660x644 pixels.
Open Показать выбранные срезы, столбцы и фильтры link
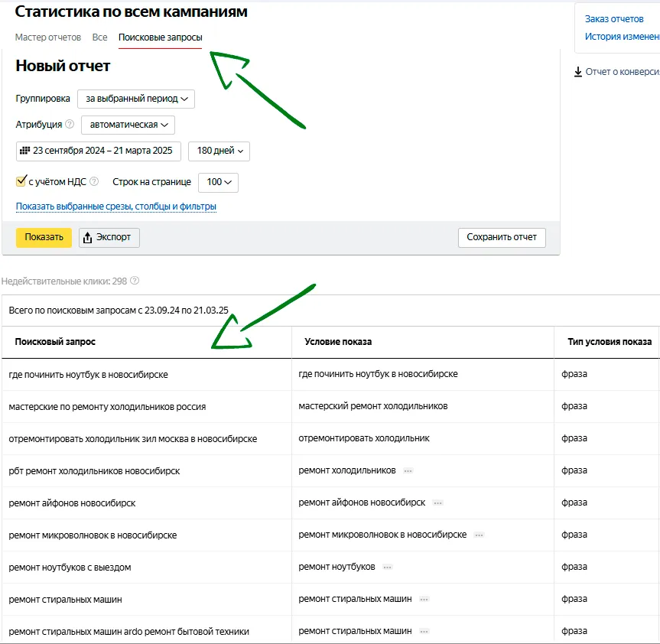[116, 207]
